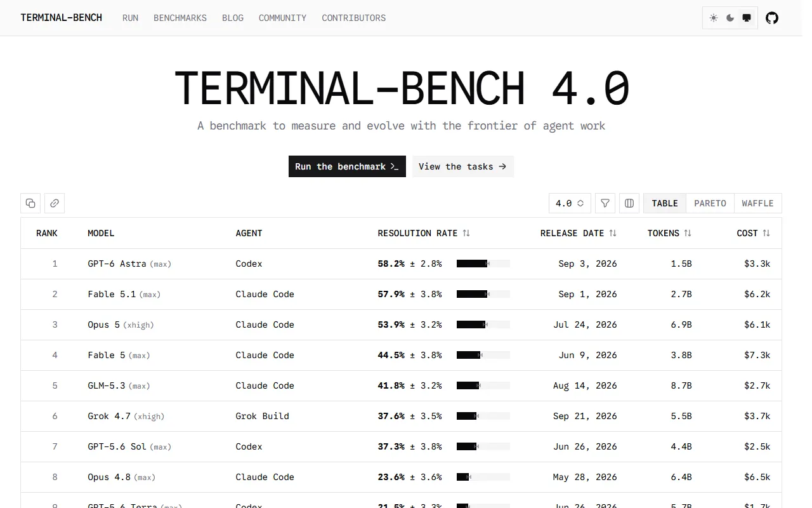Click the $7.3k cost value

click(x=757, y=355)
